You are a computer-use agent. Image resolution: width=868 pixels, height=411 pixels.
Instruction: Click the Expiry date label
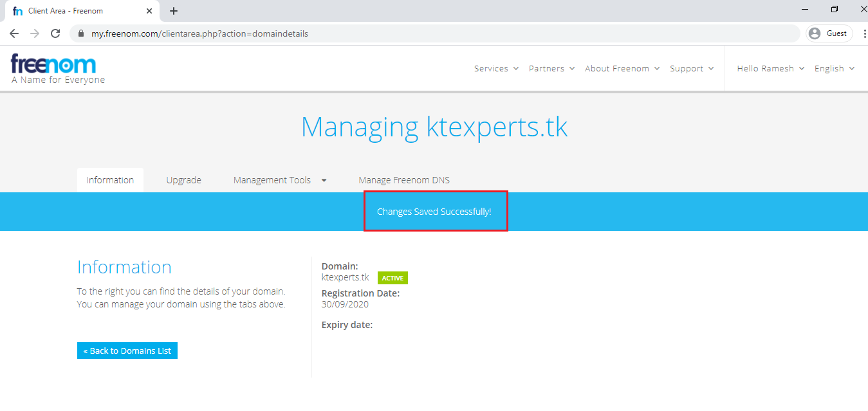point(347,325)
